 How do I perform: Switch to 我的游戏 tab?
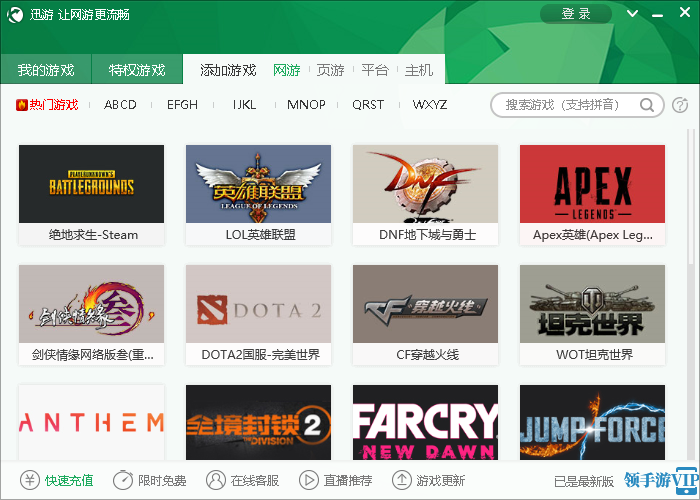(x=46, y=70)
